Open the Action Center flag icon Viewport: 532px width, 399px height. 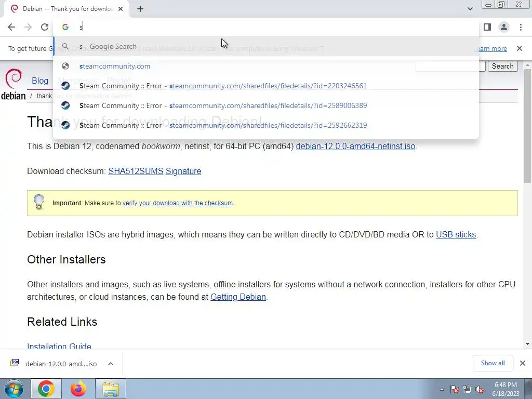455,389
